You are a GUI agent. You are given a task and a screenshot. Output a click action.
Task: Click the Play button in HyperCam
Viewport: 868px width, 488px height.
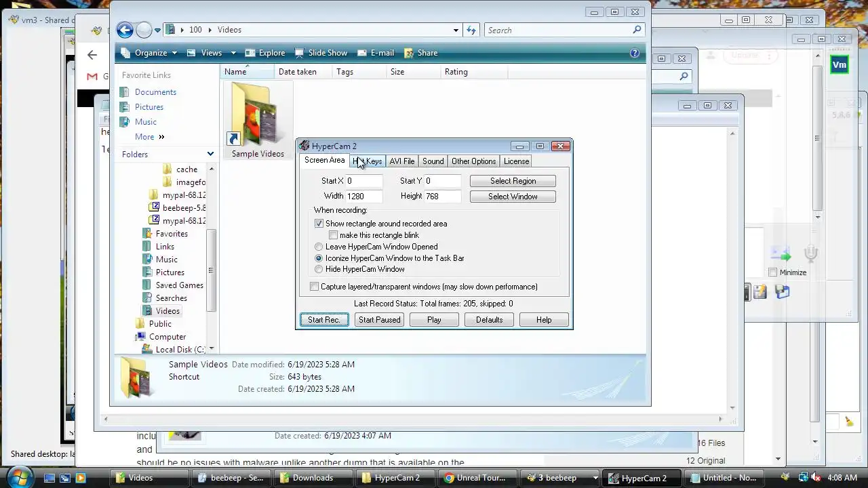pyautogui.click(x=434, y=320)
